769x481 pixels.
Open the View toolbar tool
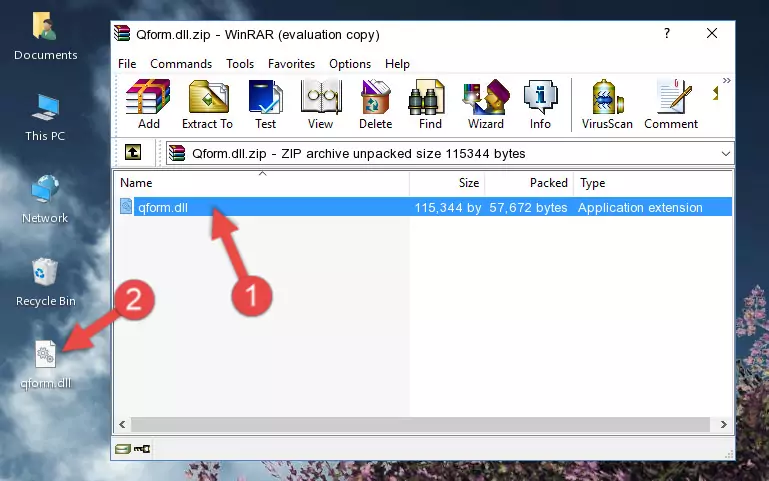[x=321, y=104]
